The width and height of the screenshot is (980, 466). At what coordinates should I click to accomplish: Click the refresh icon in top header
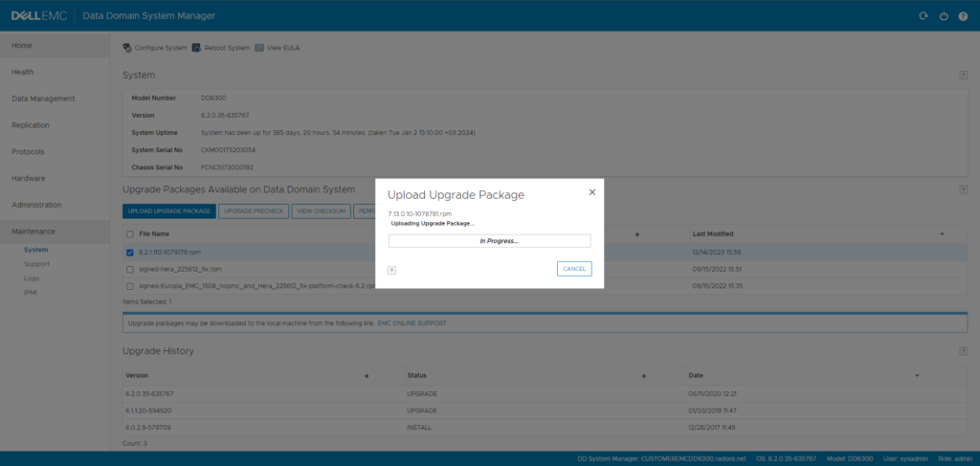tap(923, 16)
